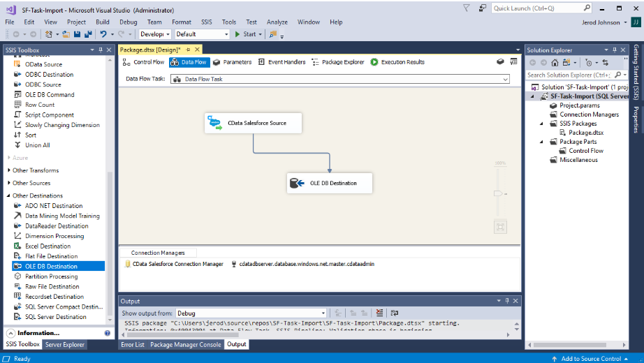This screenshot has height=363, width=644.
Task: Switch to the Control Flow tab
Action: 143,62
